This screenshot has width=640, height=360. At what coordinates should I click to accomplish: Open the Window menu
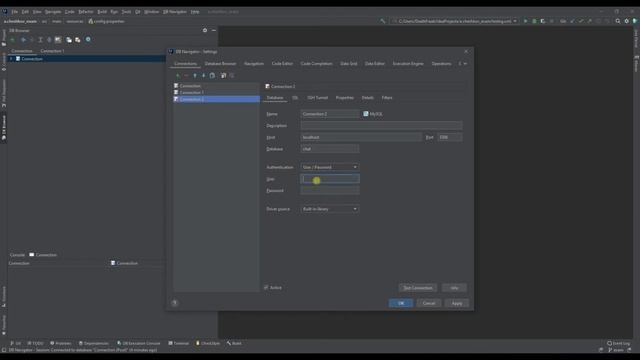pos(151,12)
